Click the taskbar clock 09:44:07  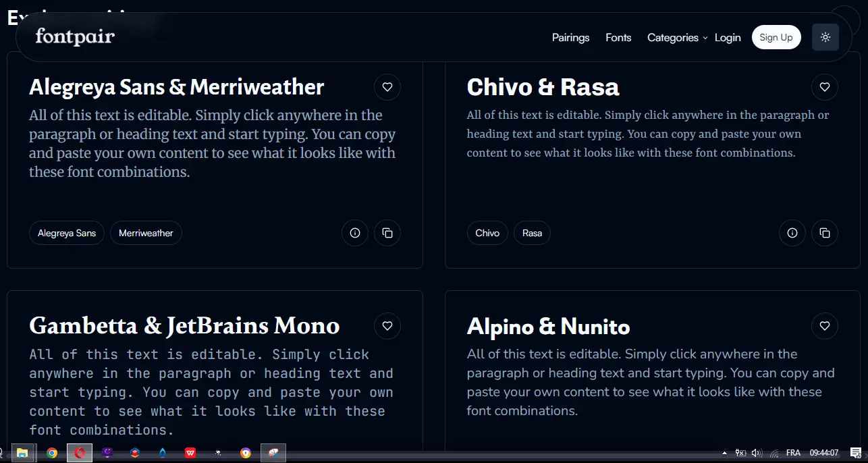pos(823,453)
